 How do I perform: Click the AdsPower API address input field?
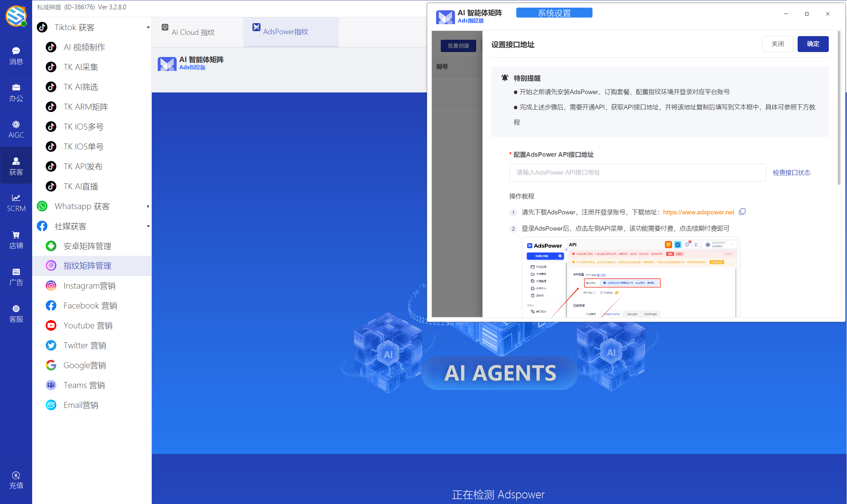(x=637, y=173)
